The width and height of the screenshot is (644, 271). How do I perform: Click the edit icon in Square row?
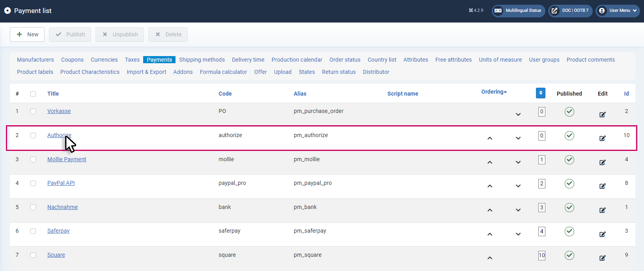click(x=602, y=258)
